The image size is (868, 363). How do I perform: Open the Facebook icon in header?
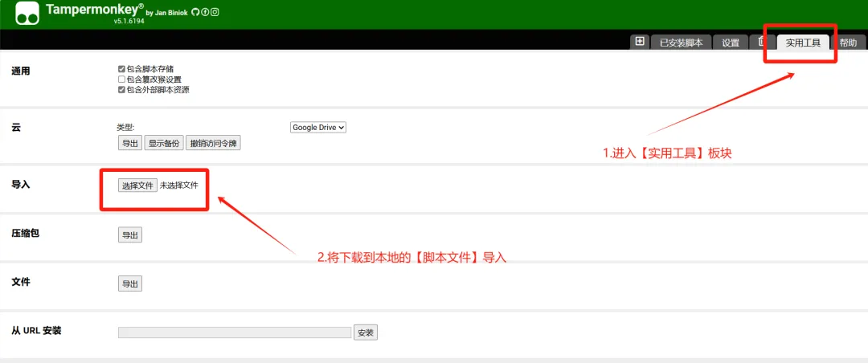pos(205,11)
